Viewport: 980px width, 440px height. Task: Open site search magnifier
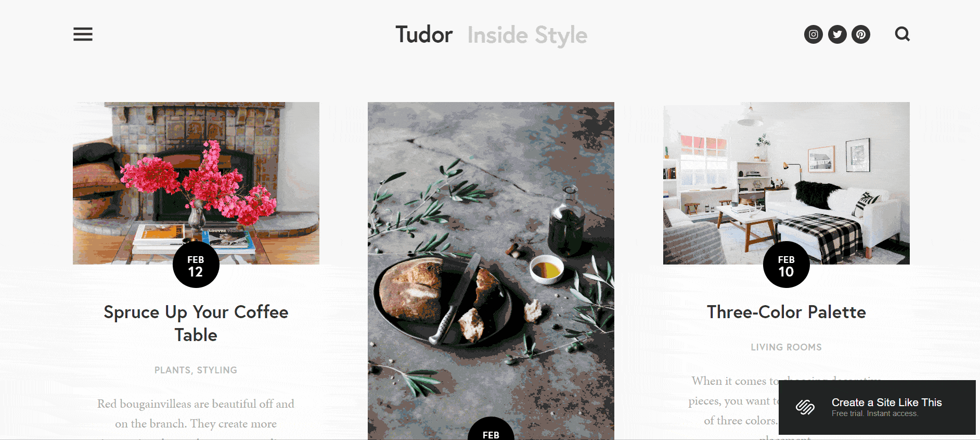(902, 34)
